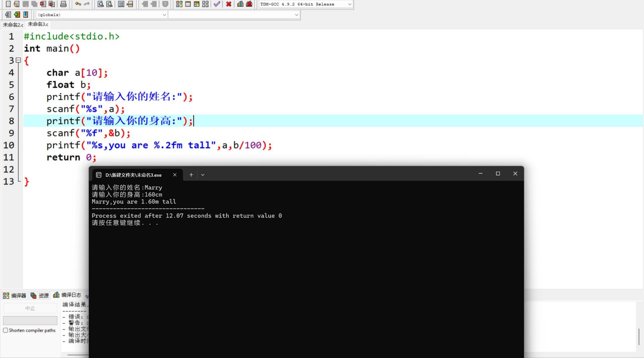Open the Find tool in toolbar
Screen dimensions: 644x358
[101, 4]
